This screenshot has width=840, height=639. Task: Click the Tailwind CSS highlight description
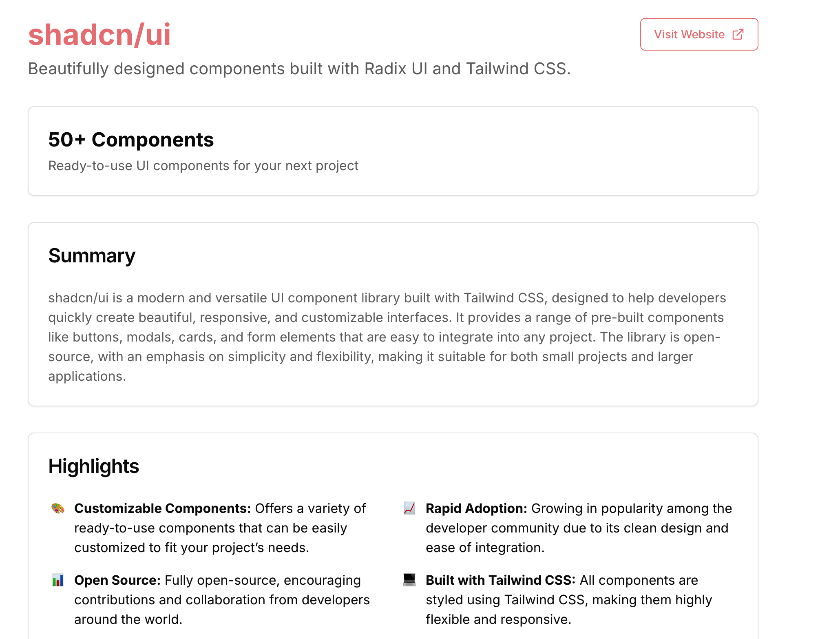pyautogui.click(x=569, y=600)
